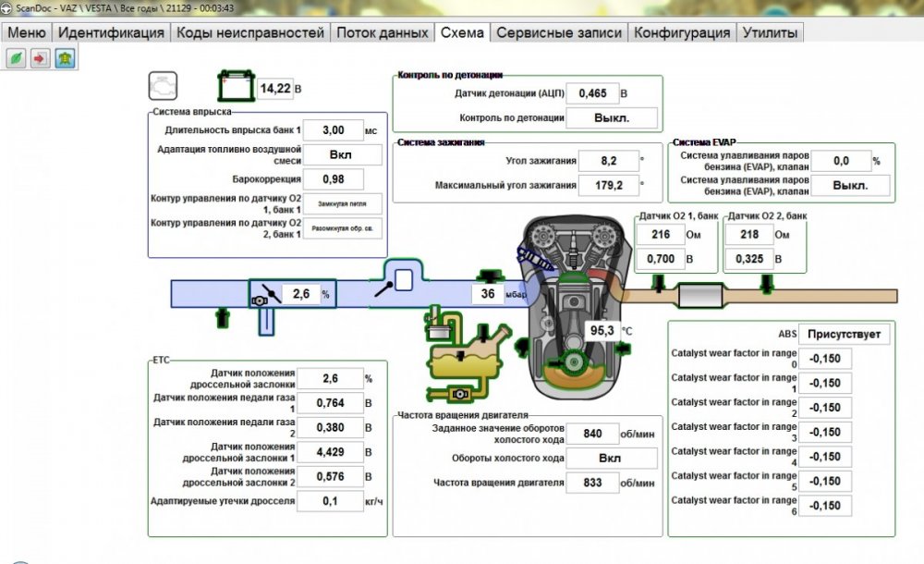The image size is (924, 564).
Task: Click the idle speed Вкл status field
Action: 610,458
